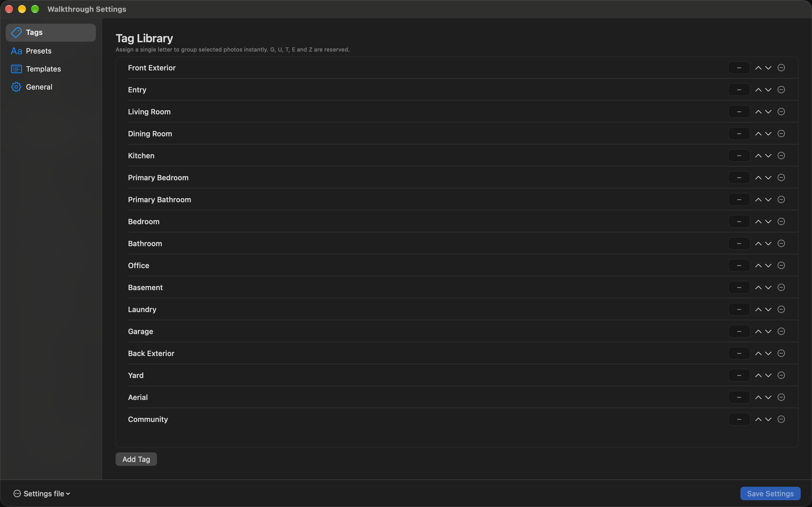This screenshot has height=507, width=812.
Task: Move the Living Room tag down
Action: [x=768, y=112]
